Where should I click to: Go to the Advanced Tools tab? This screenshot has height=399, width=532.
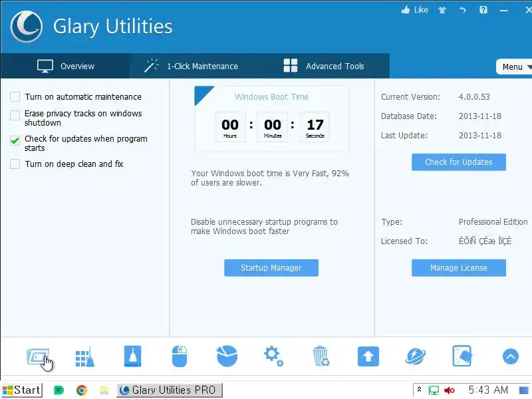tap(325, 66)
